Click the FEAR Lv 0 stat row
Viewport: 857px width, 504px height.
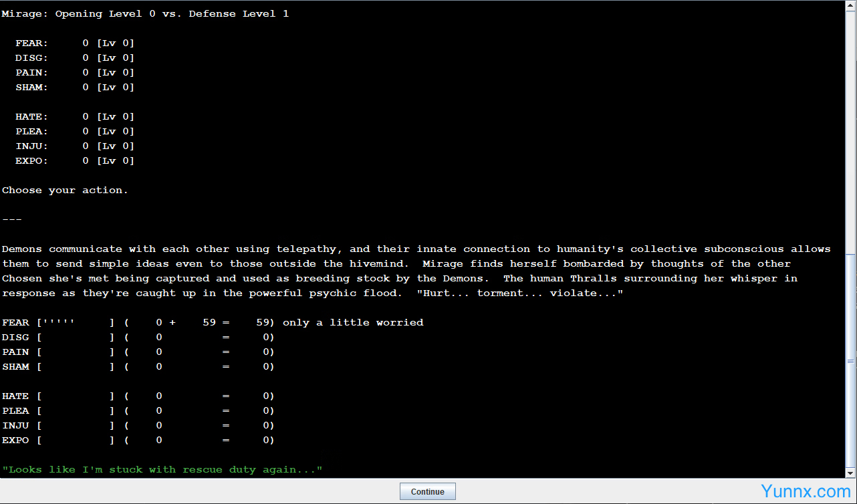point(75,43)
